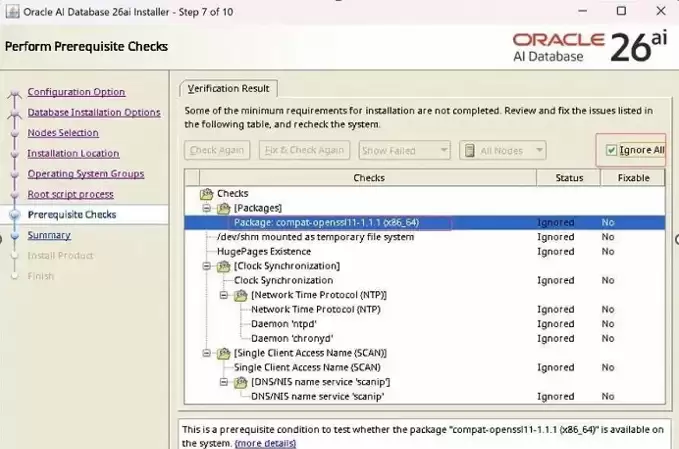Click the DNS/NIS name service group icon
This screenshot has width=679, height=449.
coord(240,382)
